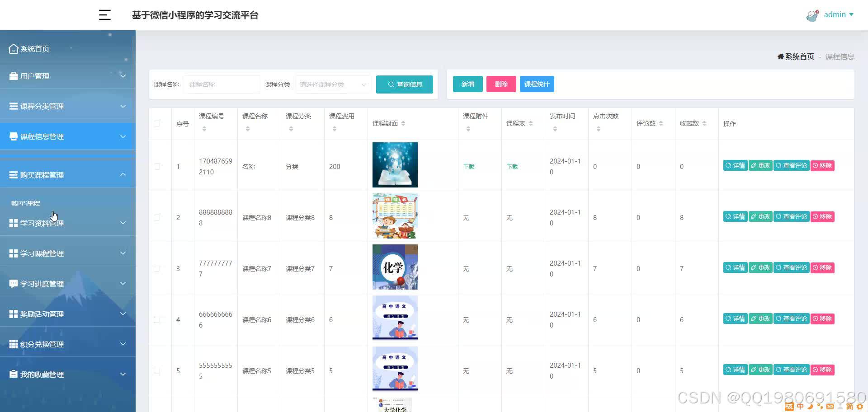The image size is (868, 412).
Task: Click the 购买课程管理 sidebar icon
Action: pos(14,175)
